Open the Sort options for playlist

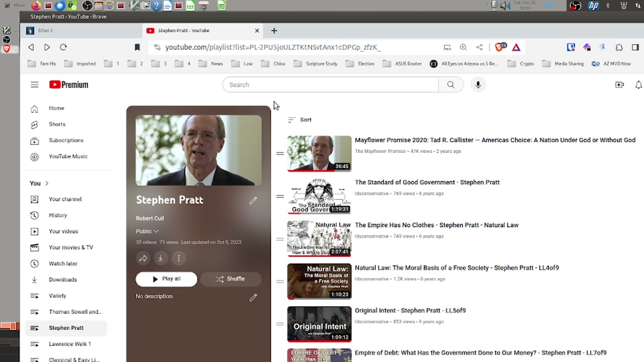click(x=300, y=120)
